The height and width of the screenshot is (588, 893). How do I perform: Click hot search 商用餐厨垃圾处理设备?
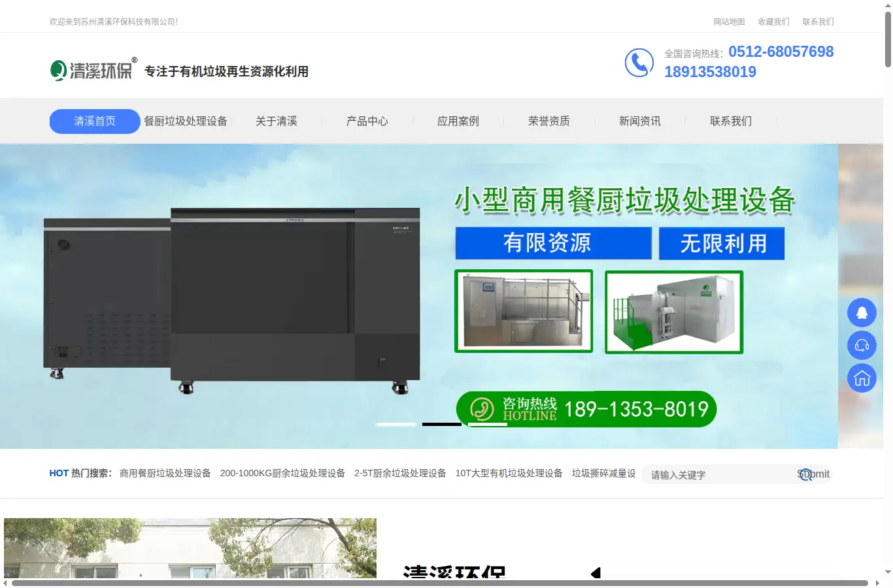(x=165, y=474)
